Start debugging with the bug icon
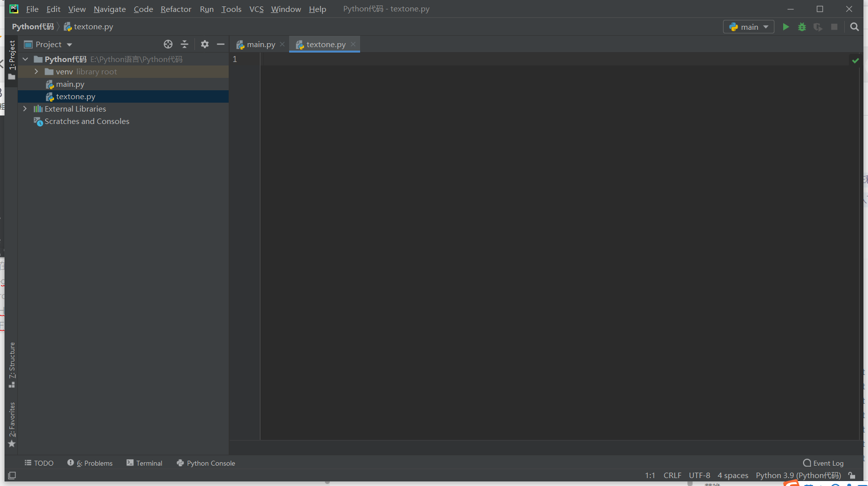Screen dimensions: 868x486 [x=802, y=27]
